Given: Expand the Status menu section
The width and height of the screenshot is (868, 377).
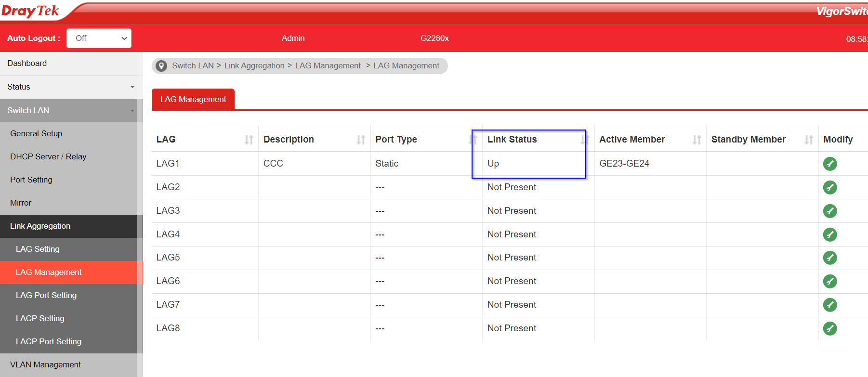Looking at the screenshot, I should click(x=71, y=87).
